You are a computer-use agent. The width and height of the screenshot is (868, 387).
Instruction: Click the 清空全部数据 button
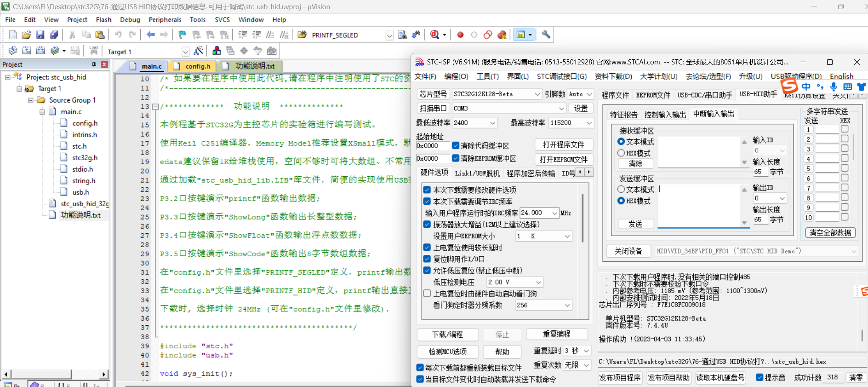tap(830, 232)
